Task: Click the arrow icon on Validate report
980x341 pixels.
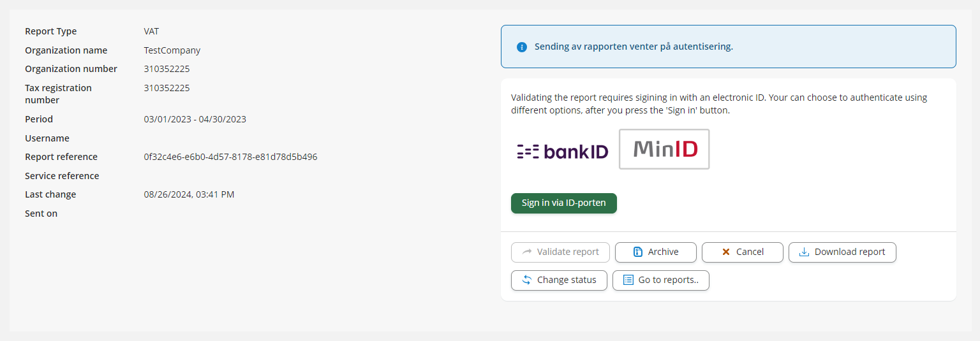Action: click(527, 252)
